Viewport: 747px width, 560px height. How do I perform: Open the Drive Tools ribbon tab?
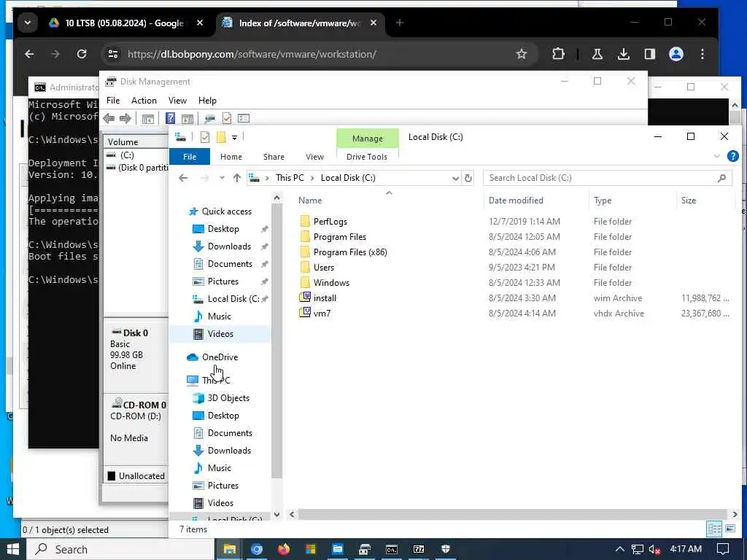pos(367,157)
